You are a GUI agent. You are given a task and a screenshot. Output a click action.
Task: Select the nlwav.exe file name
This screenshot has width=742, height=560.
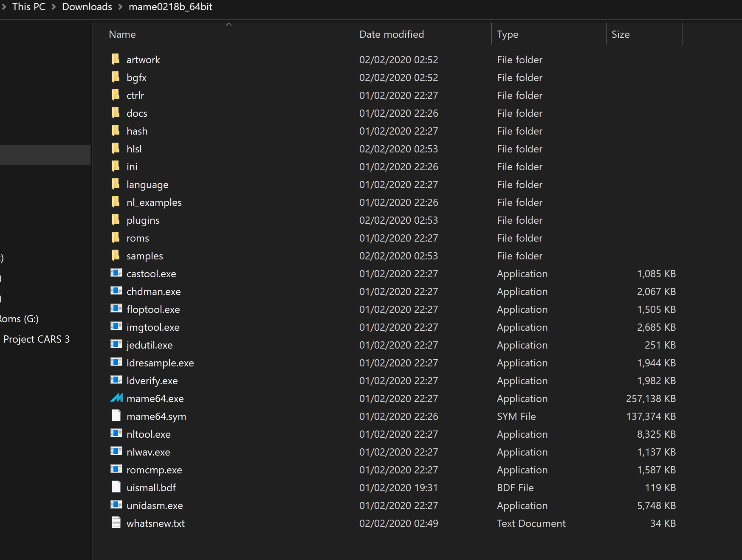coord(148,452)
